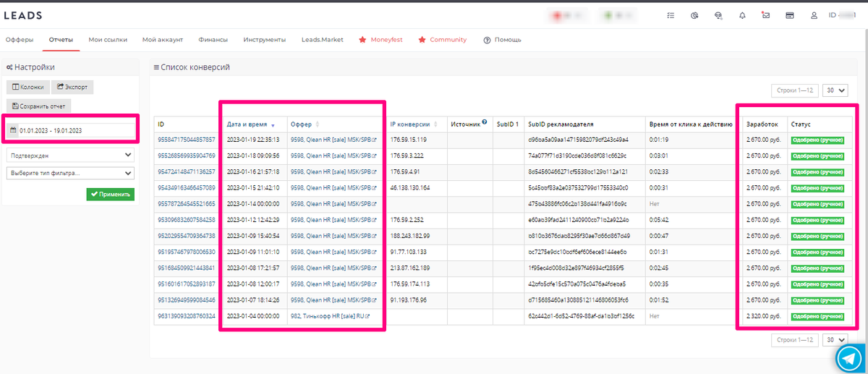The image size is (868, 374).
Task: Open conversion ID 954724148471136257
Action: click(187, 171)
